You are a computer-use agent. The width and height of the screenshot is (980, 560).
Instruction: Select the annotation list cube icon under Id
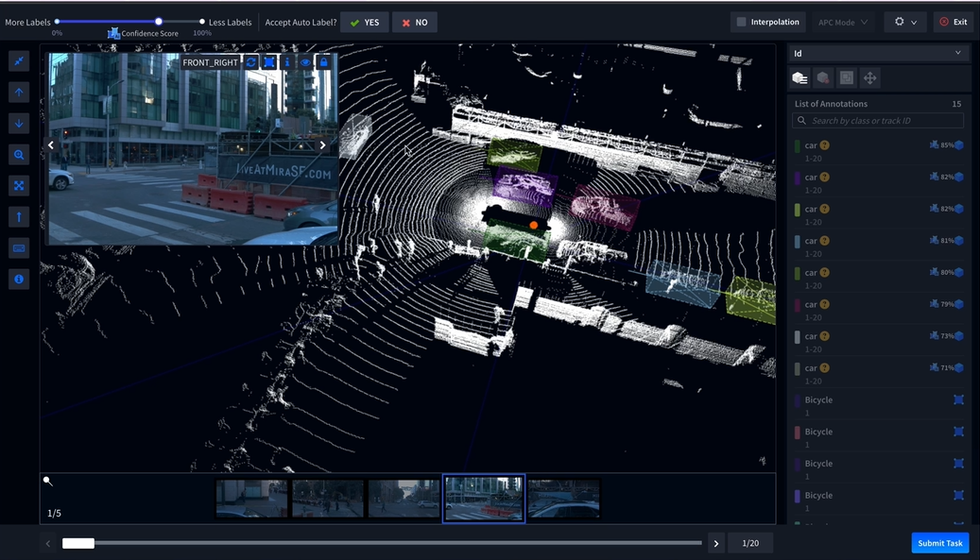click(800, 78)
